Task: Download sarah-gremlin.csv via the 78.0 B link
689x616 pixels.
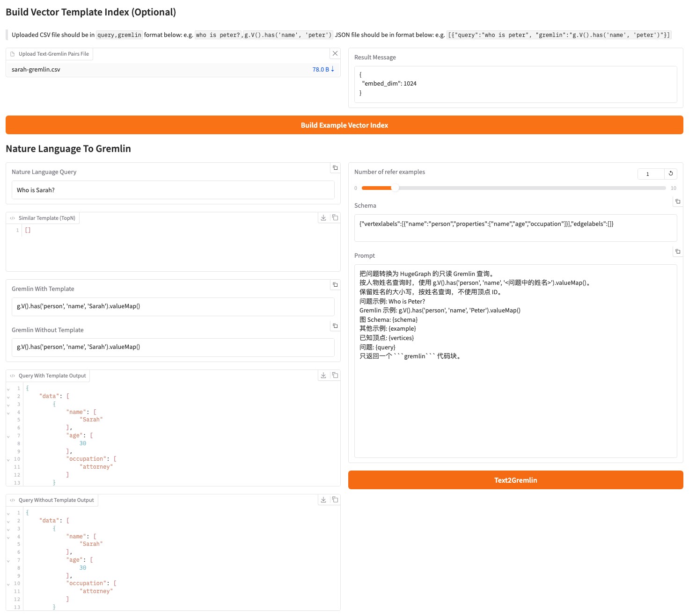Action: pos(323,69)
